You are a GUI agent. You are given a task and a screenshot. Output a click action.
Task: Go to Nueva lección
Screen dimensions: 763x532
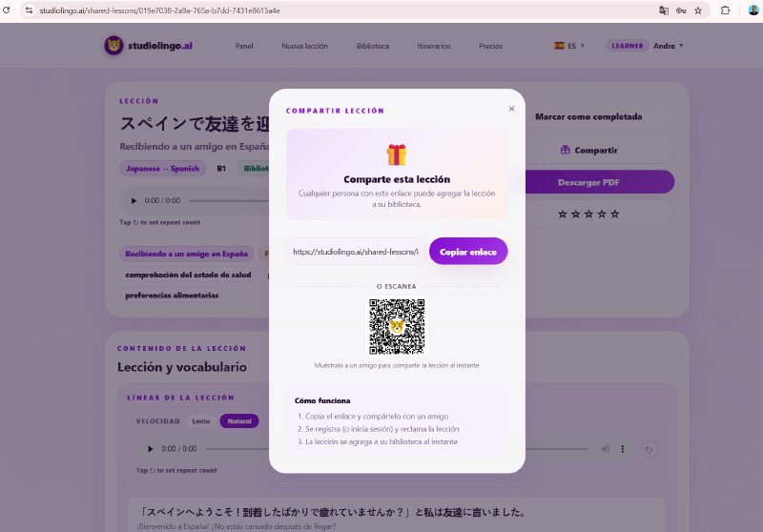[304, 46]
